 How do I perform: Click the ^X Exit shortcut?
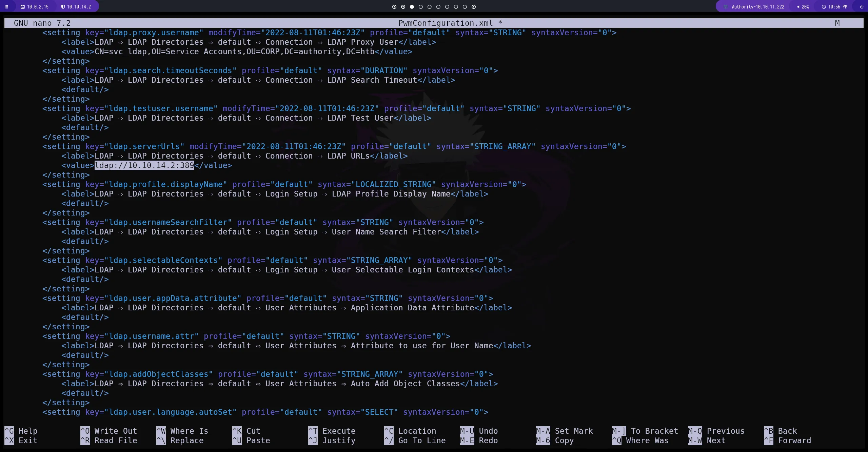tap(21, 440)
